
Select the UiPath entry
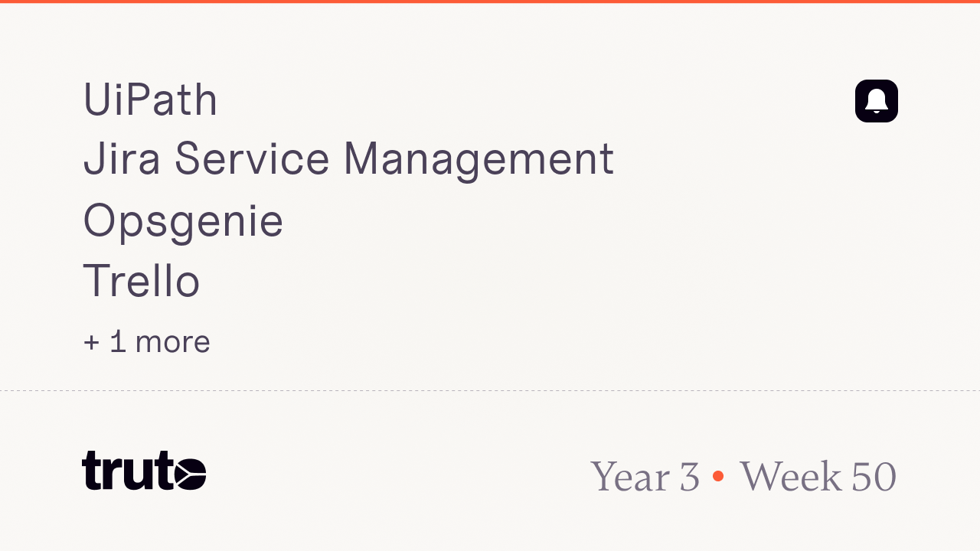[150, 100]
